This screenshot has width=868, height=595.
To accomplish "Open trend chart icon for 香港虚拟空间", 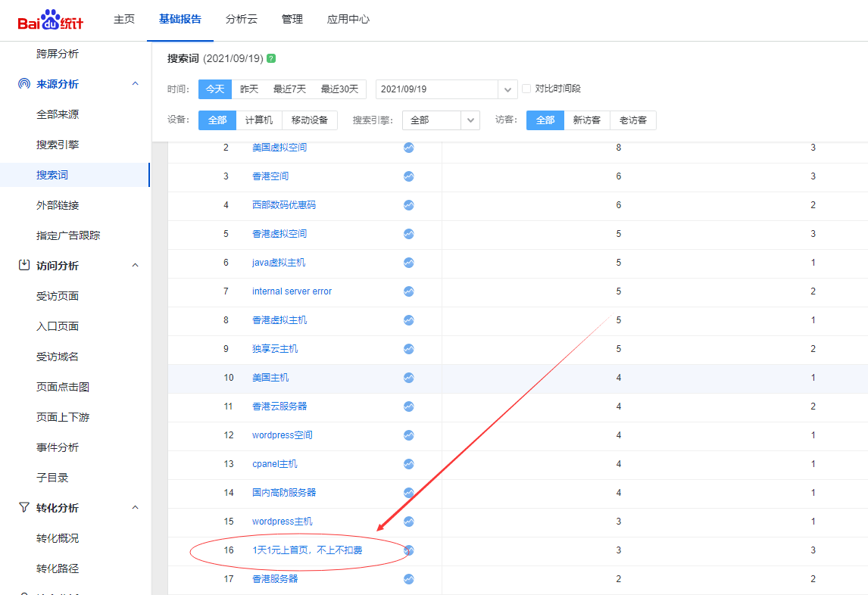I will pyautogui.click(x=408, y=234).
